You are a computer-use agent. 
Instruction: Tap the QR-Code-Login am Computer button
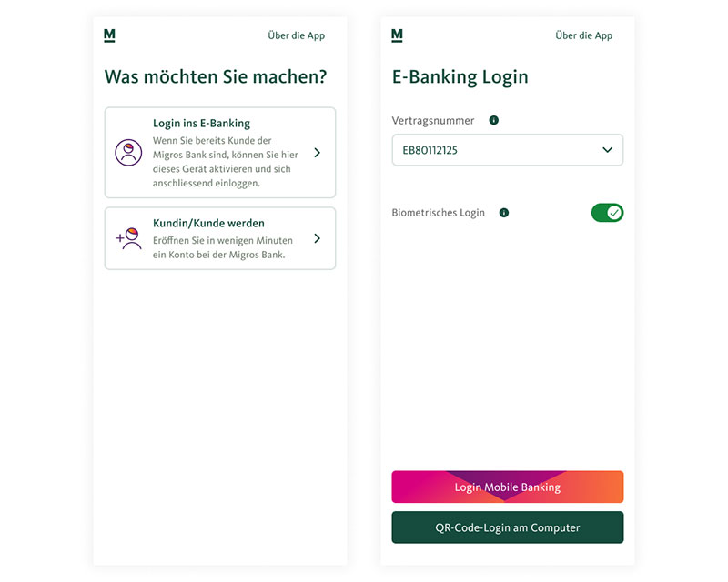[x=508, y=527]
